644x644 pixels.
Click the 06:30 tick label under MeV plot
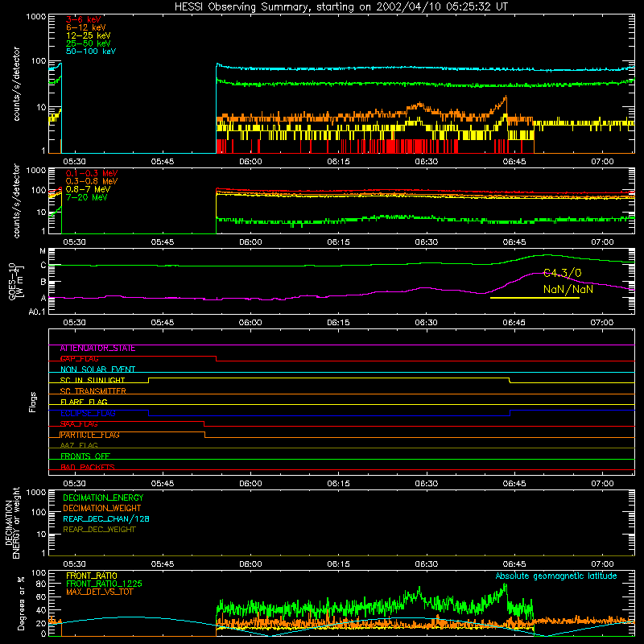pyautogui.click(x=427, y=242)
